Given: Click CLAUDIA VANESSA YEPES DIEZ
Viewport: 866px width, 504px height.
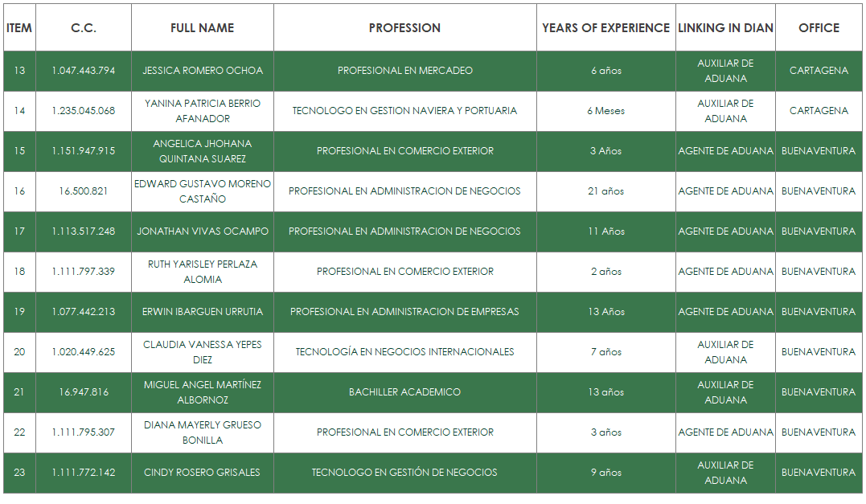Looking at the screenshot, I should pyautogui.click(x=203, y=352).
